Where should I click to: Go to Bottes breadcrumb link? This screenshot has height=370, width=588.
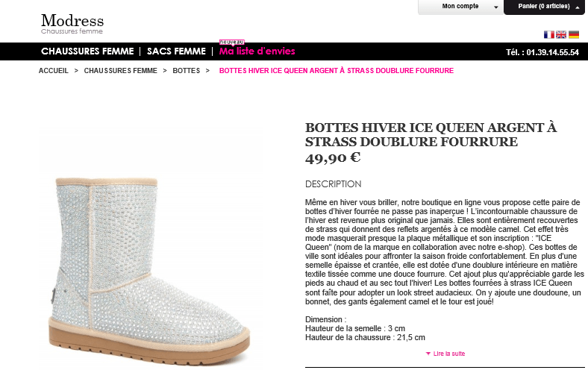[187, 70]
